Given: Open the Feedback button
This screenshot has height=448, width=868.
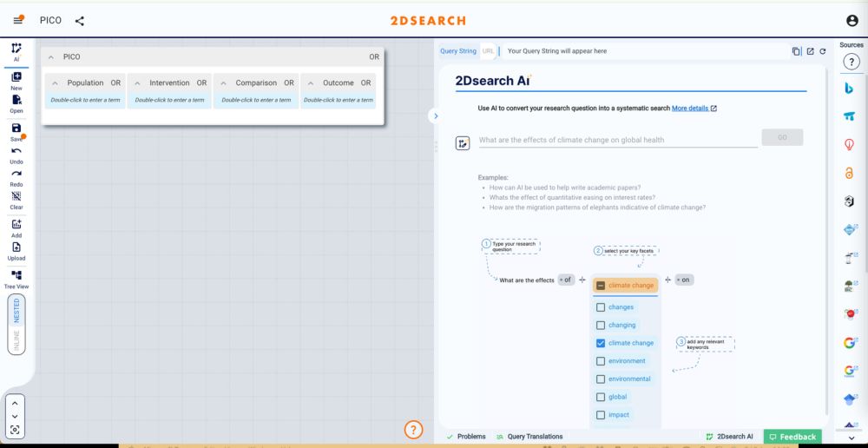Looking at the screenshot, I should [792, 437].
